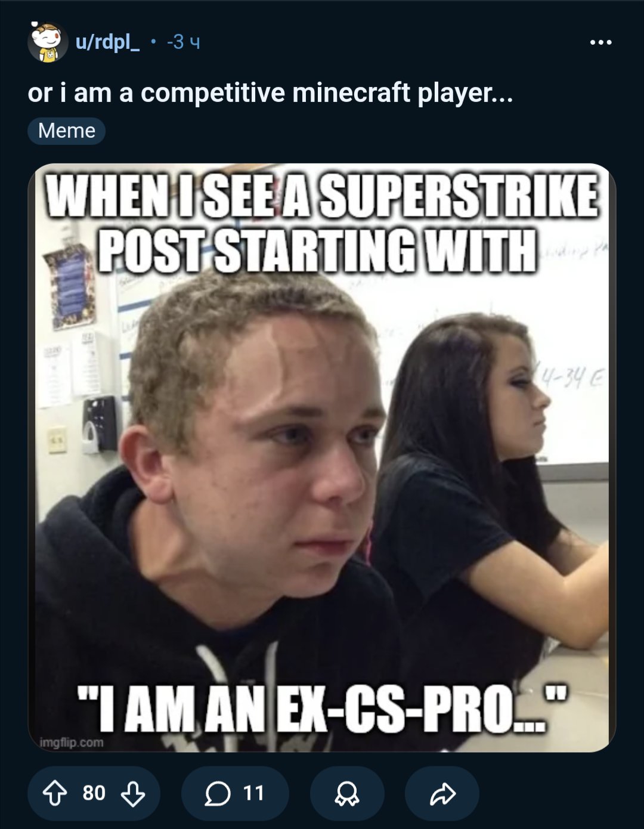The height and width of the screenshot is (829, 644).
Task: Visit the u/rdpl_ username link
Action: click(x=107, y=43)
